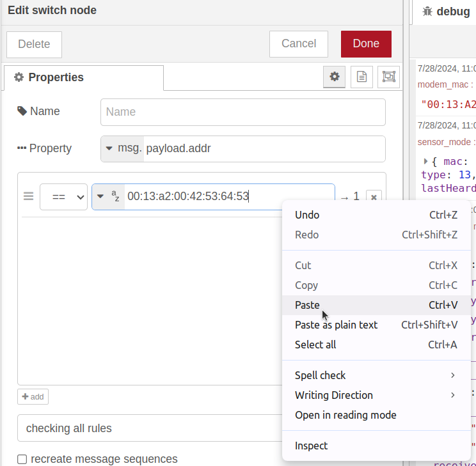Choose Inspect from context menu
Viewport: 476px width, 466px height.
376,446
